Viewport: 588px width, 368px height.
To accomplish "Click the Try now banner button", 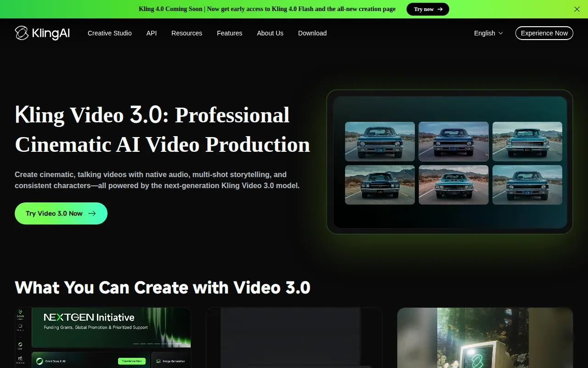I will click(428, 9).
